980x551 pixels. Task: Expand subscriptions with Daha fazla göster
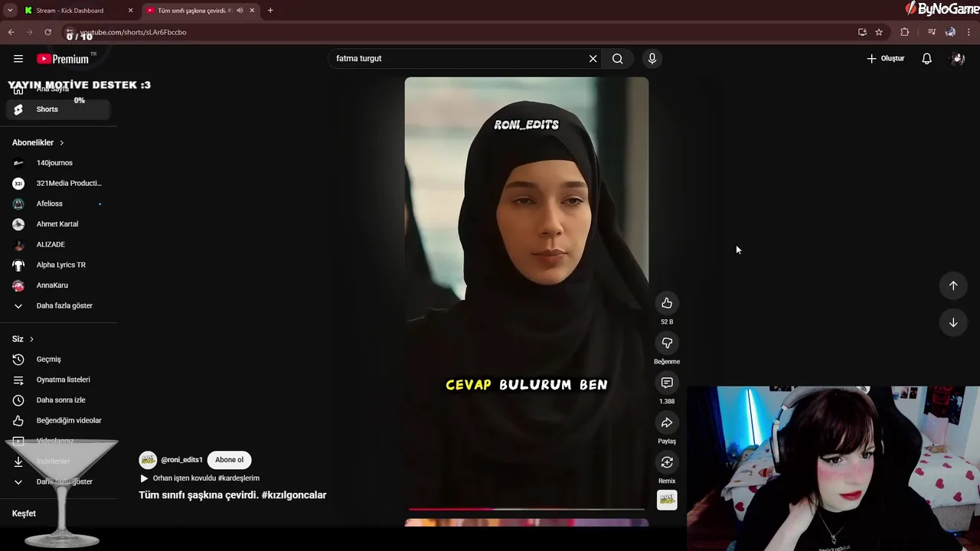[58, 306]
